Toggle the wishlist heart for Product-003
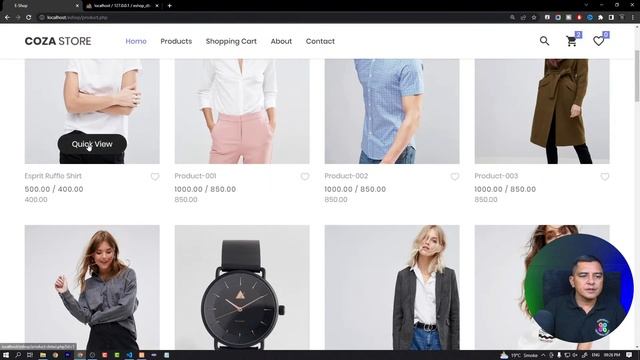640x360 pixels. click(x=604, y=177)
